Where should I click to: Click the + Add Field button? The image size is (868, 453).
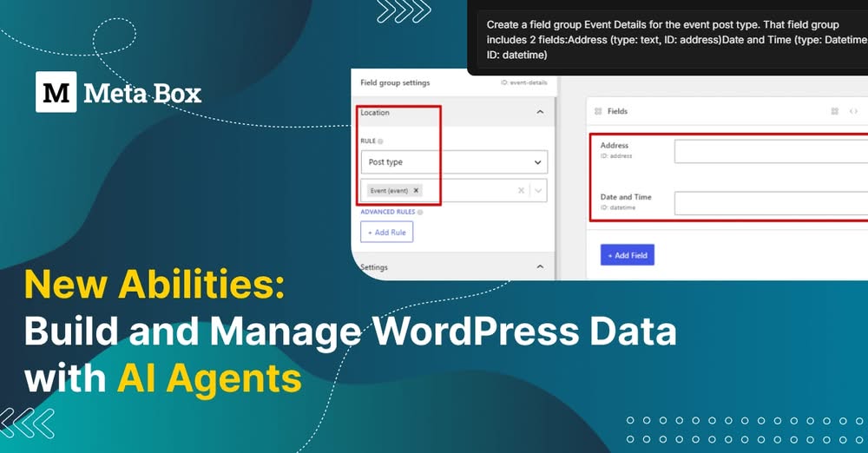628,255
